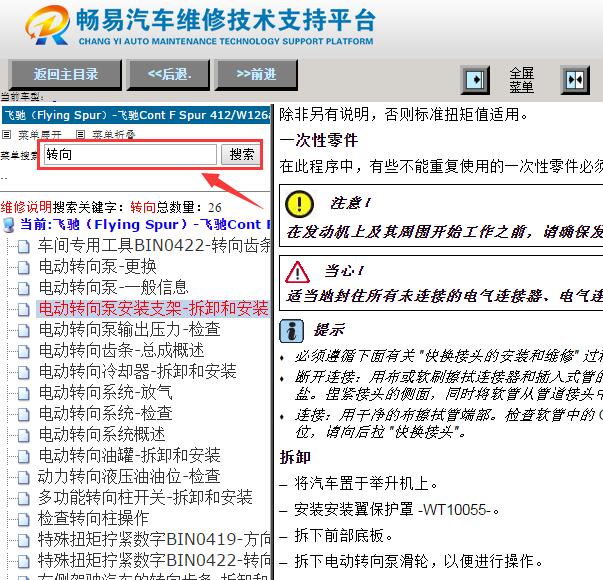This screenshot has width=603, height=580.
Task: Click the vehicle title bar 飞驰Cont F Spur 412/W126
Action: 136,115
